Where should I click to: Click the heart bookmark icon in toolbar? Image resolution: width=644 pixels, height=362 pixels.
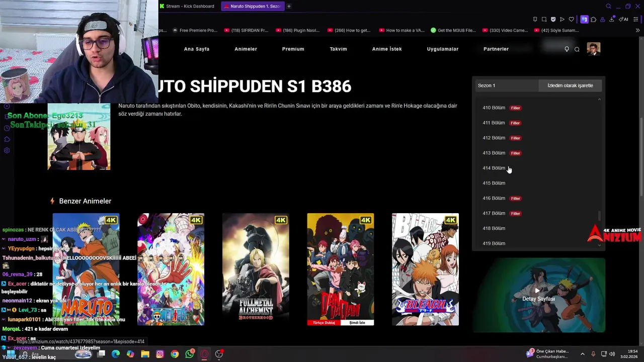(571, 19)
